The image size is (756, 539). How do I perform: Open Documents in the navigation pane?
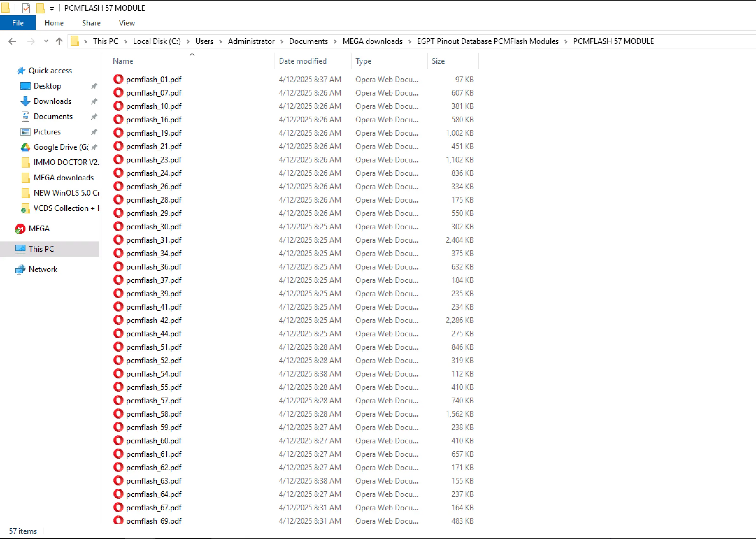coord(53,117)
